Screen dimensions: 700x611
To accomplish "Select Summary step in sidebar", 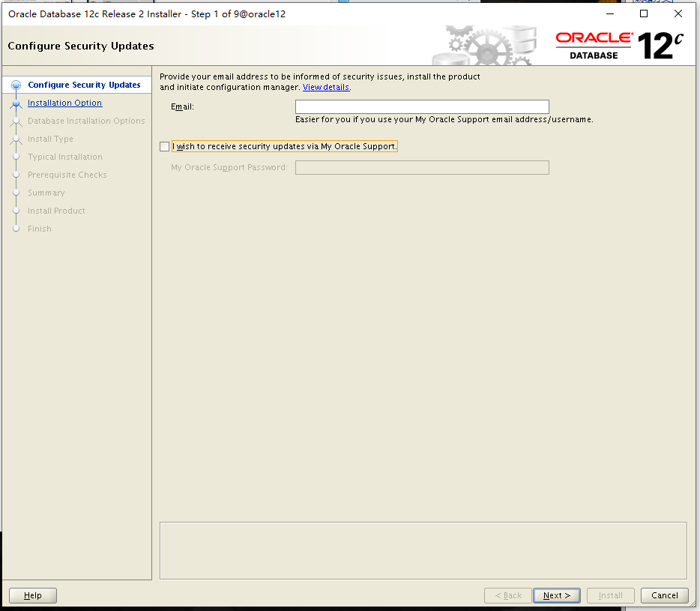I will pos(46,193).
